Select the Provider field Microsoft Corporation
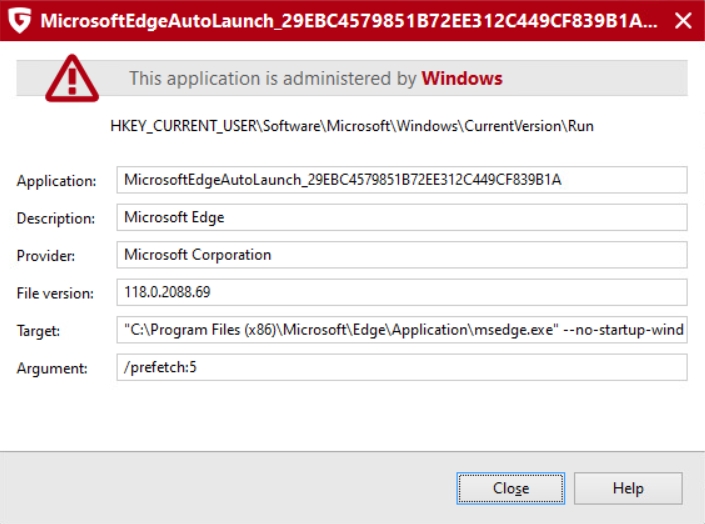 [x=402, y=255]
